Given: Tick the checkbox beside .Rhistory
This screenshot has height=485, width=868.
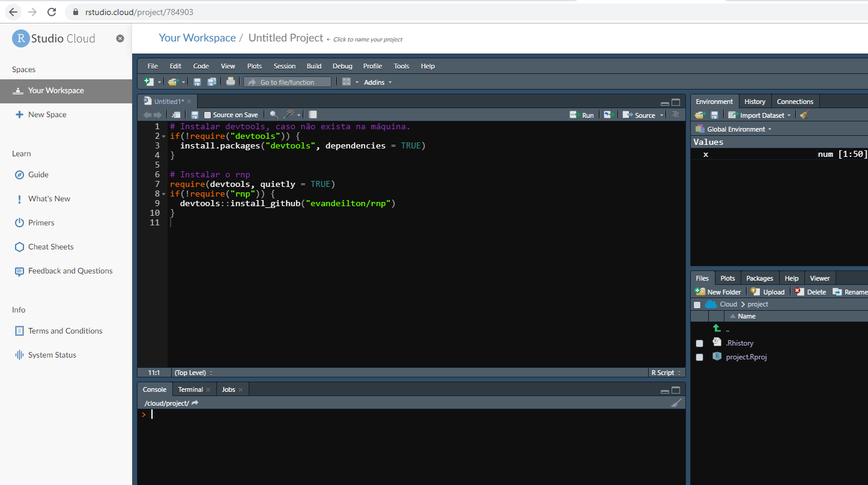Looking at the screenshot, I should tap(699, 343).
